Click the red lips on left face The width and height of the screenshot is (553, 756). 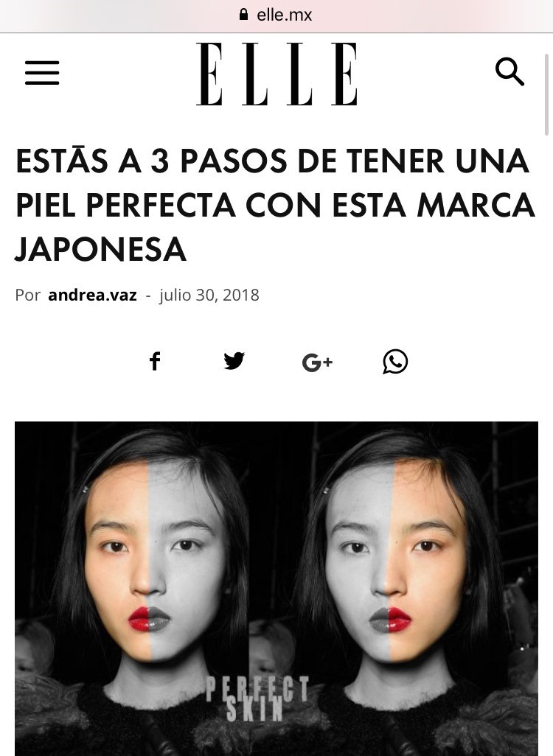(x=149, y=619)
